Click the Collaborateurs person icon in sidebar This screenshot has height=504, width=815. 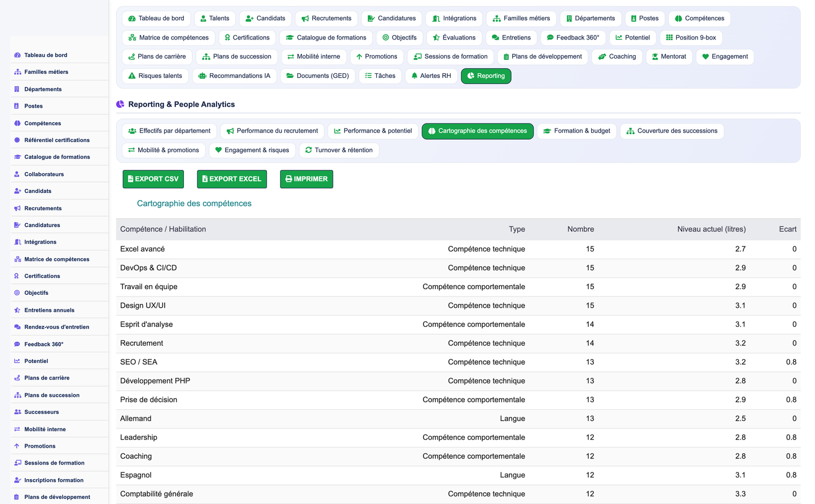point(17,174)
